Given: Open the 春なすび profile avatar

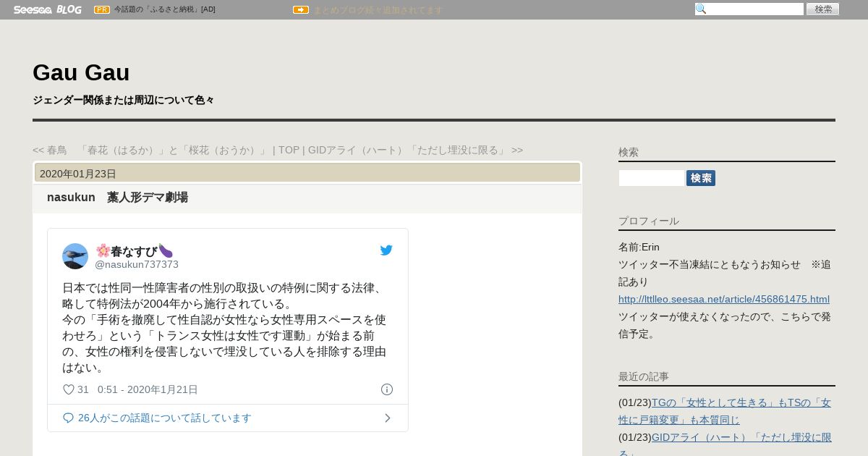Looking at the screenshot, I should [x=75, y=256].
